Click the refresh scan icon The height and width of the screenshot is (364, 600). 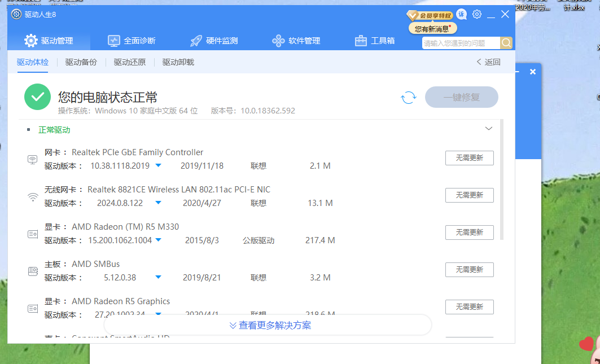[x=408, y=97]
